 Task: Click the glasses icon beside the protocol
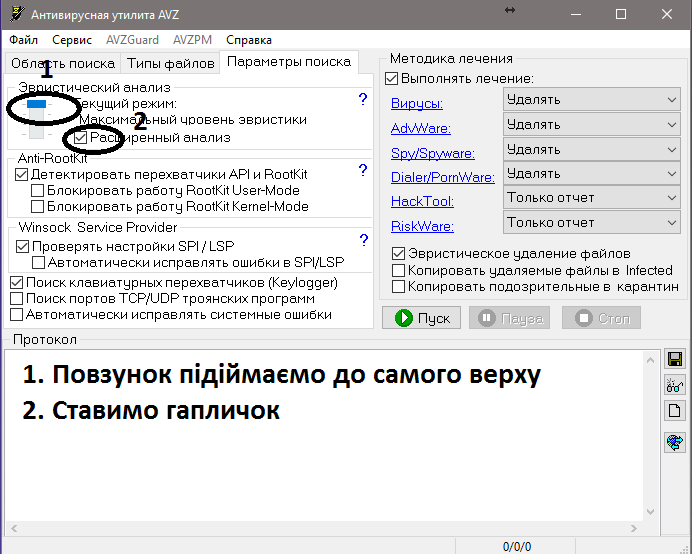pos(674,386)
